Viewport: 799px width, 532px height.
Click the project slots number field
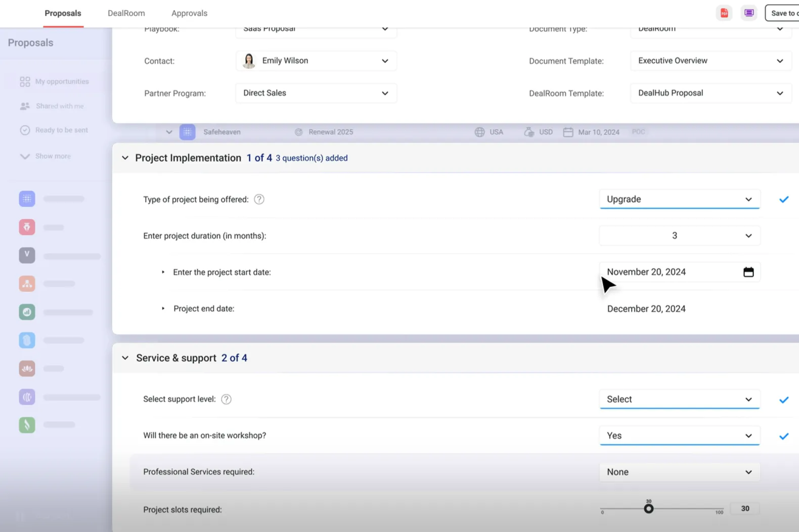tap(745, 509)
